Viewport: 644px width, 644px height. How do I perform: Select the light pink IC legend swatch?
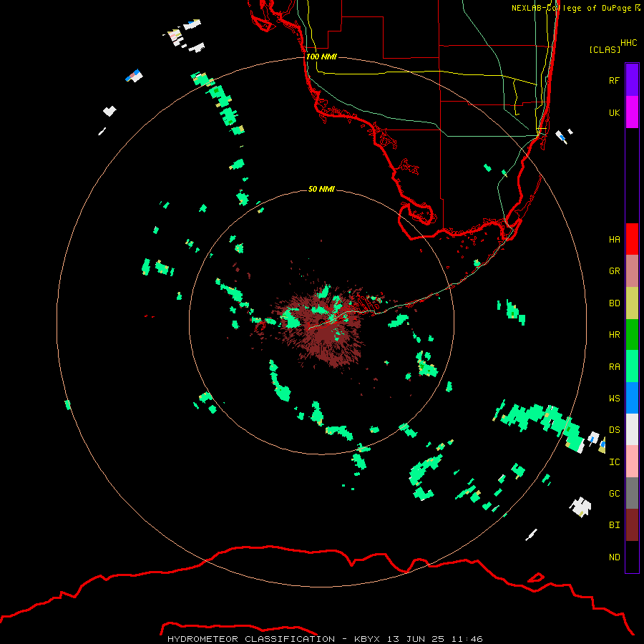pos(632,462)
